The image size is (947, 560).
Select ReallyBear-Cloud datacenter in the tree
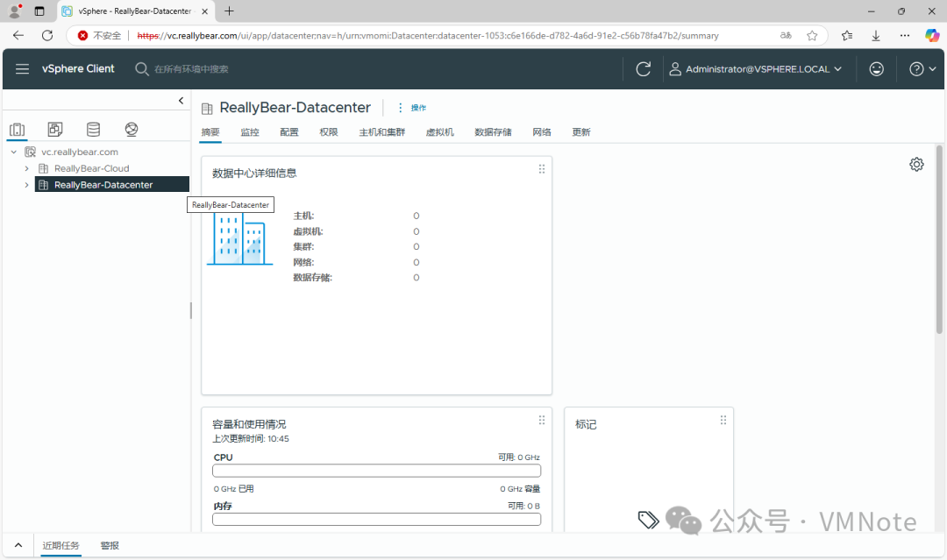click(x=92, y=168)
